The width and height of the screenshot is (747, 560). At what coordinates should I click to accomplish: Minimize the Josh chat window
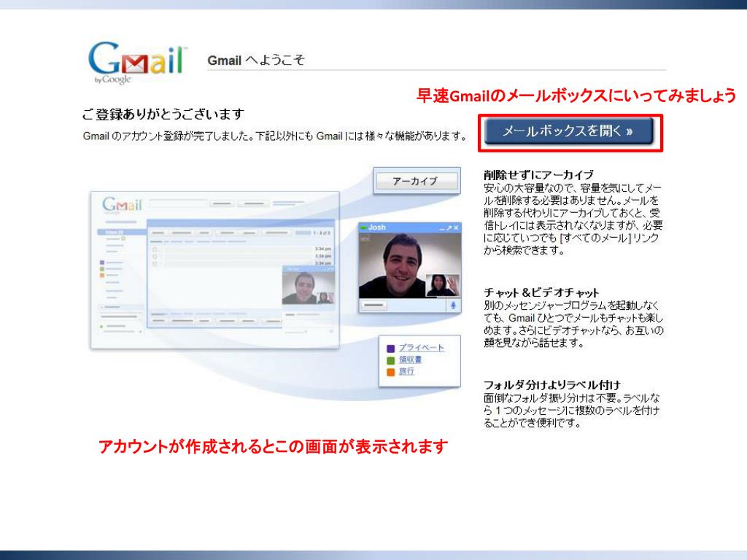point(442,228)
